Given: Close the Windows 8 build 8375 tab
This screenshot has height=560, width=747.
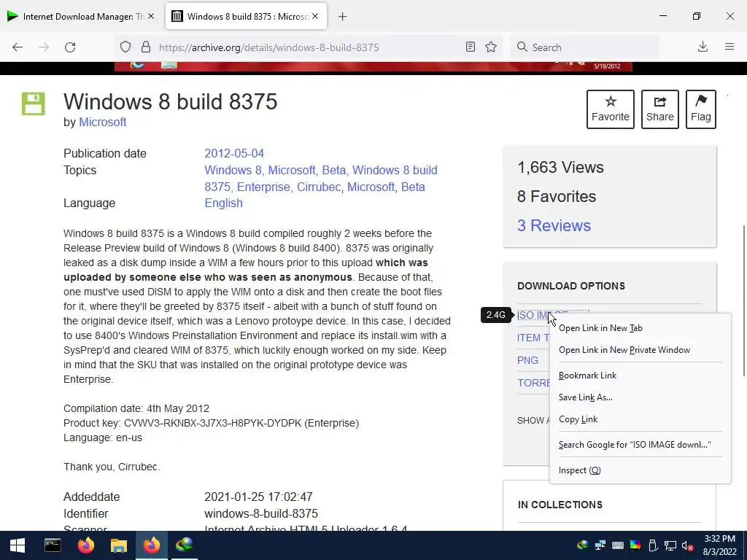Looking at the screenshot, I should pos(315,16).
